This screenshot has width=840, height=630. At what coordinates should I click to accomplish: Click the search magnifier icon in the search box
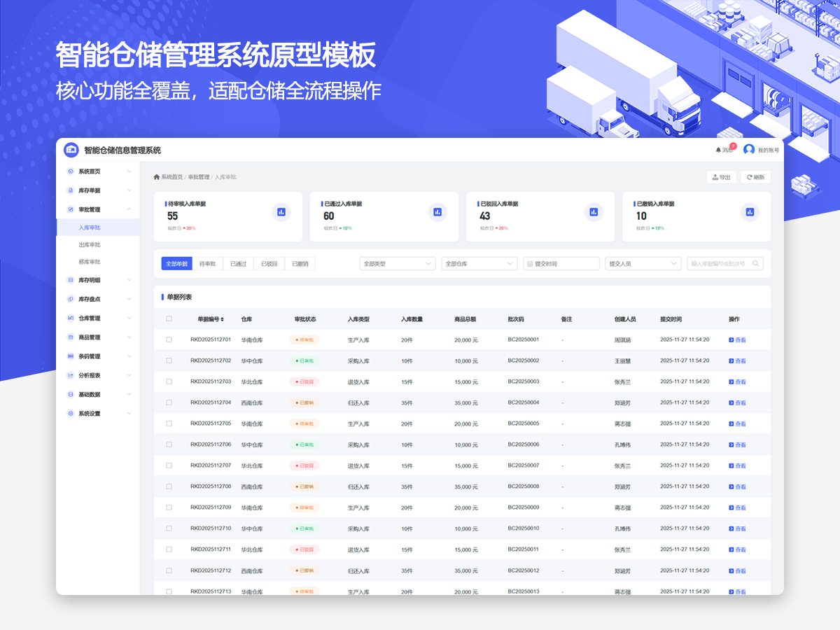pos(755,264)
